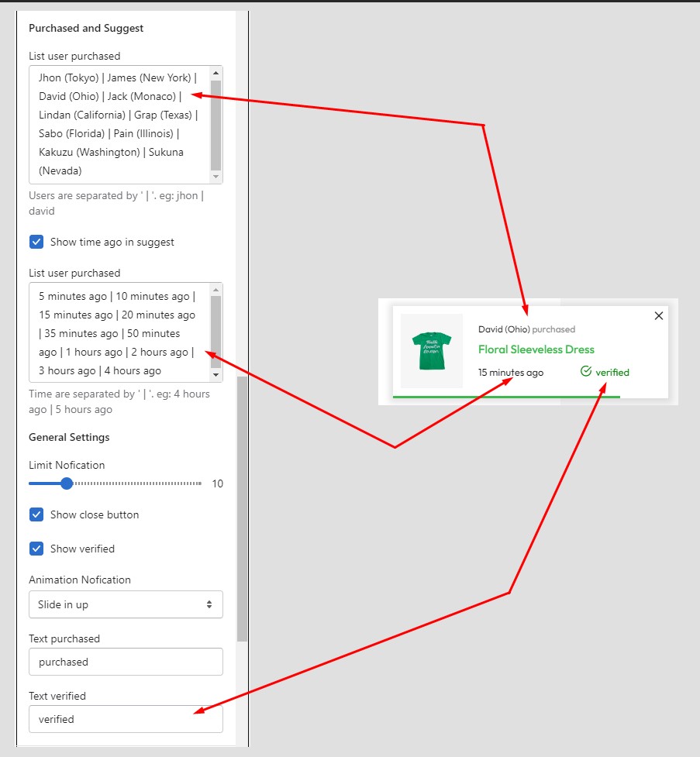This screenshot has height=757, width=700.
Task: Click the verified checkmark icon in notification
Action: pos(586,372)
